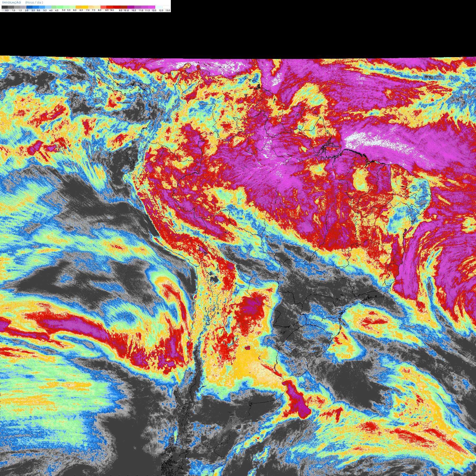Select the green swatch between 4.0 and 4.5
The height and width of the screenshot is (476, 476).
pyautogui.click(x=54, y=7)
